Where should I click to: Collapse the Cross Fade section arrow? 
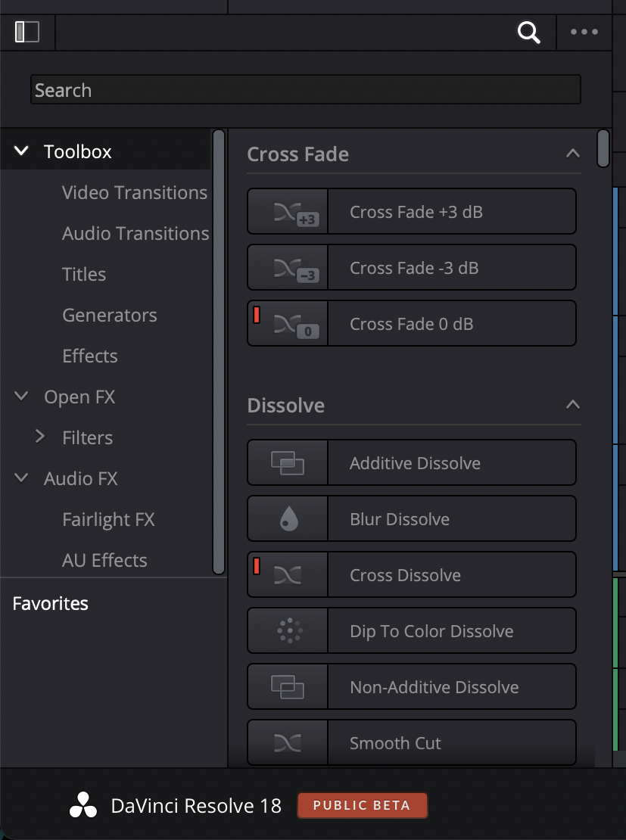(572, 154)
